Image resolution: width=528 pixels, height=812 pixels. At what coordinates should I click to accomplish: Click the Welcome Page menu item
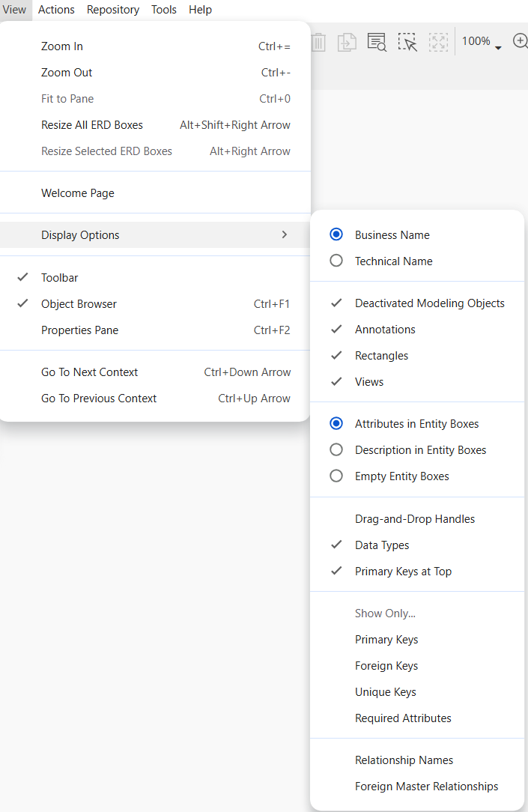tap(77, 193)
